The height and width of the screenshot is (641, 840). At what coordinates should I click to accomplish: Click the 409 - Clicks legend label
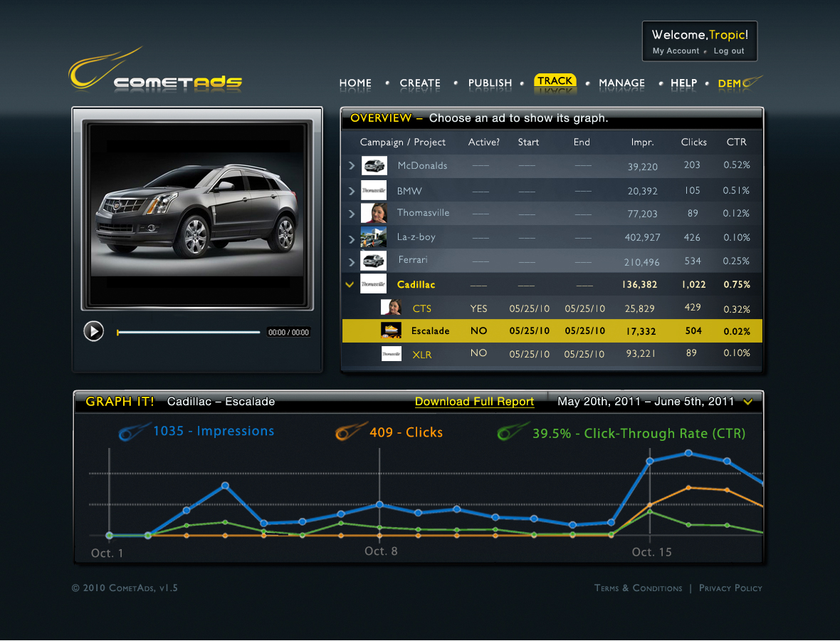click(x=406, y=432)
